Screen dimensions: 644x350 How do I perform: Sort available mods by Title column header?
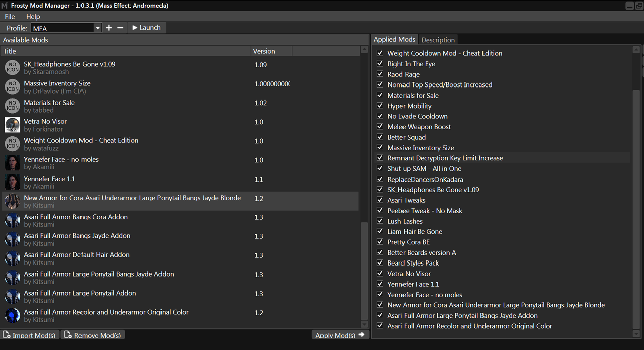pos(126,51)
